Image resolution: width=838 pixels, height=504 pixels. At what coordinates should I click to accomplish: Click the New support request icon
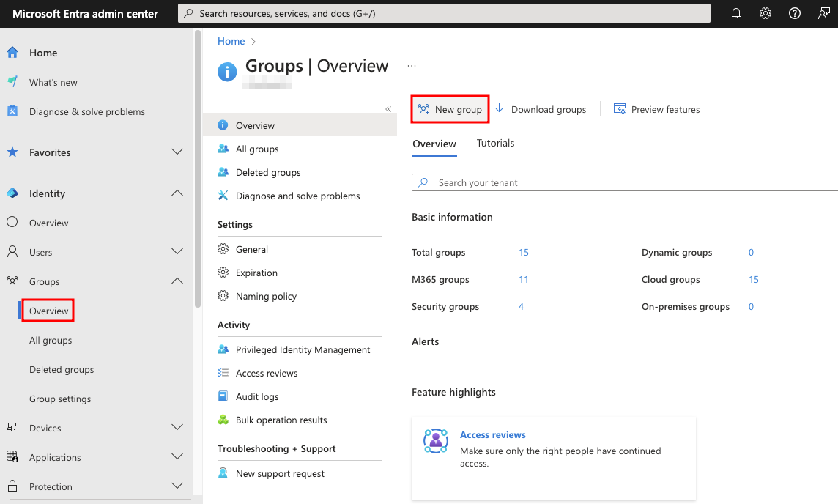click(223, 473)
